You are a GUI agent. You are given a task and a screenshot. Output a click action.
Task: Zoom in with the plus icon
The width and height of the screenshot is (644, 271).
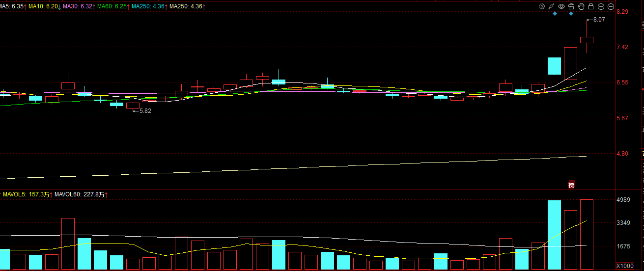point(601,7)
